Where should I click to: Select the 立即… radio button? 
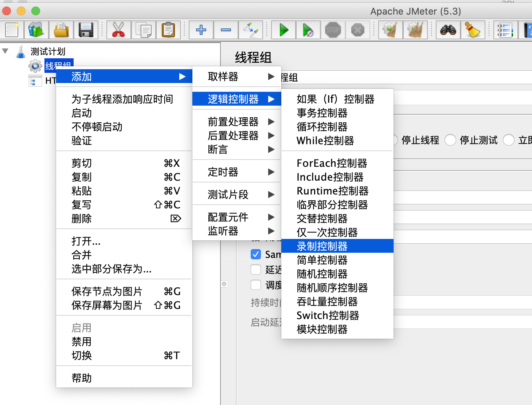509,140
